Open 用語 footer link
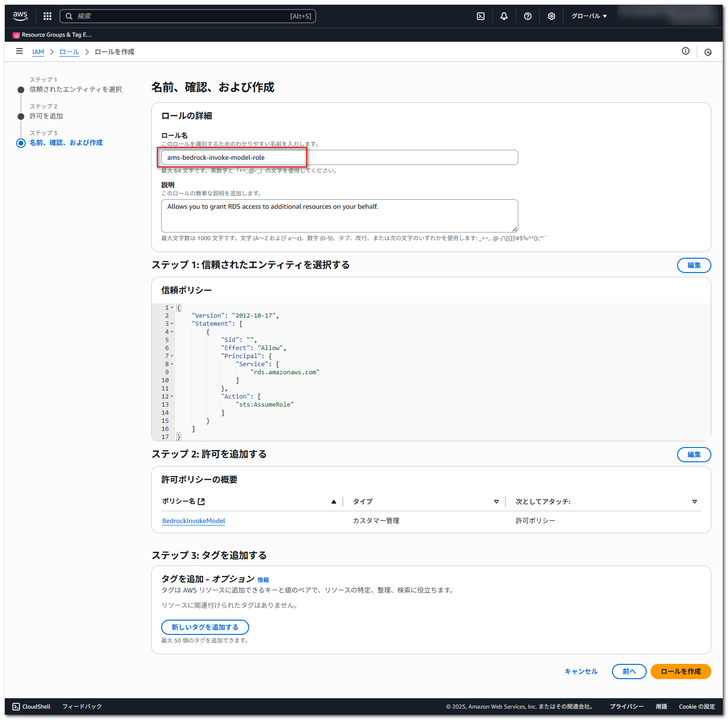This screenshot has height=720, width=728. coord(661,707)
